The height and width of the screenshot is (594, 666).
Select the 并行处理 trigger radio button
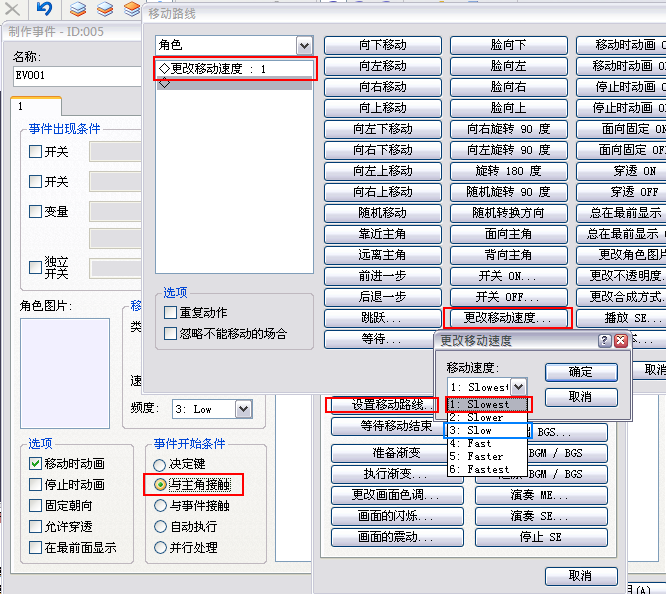point(160,547)
